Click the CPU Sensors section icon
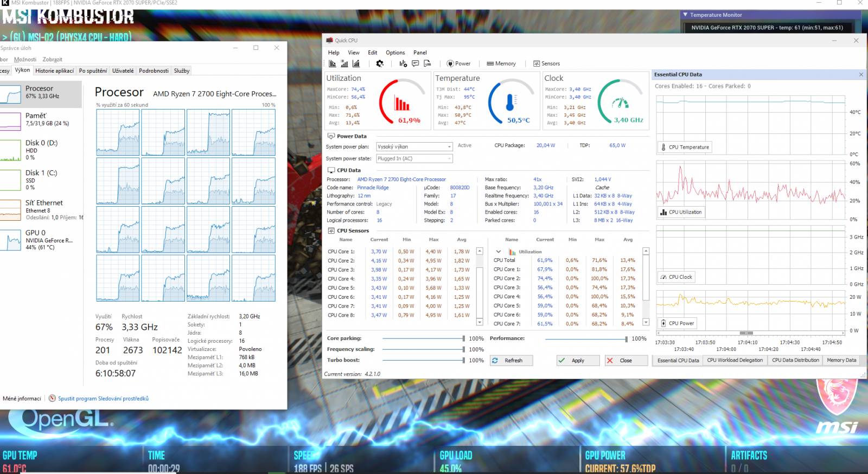 point(331,230)
